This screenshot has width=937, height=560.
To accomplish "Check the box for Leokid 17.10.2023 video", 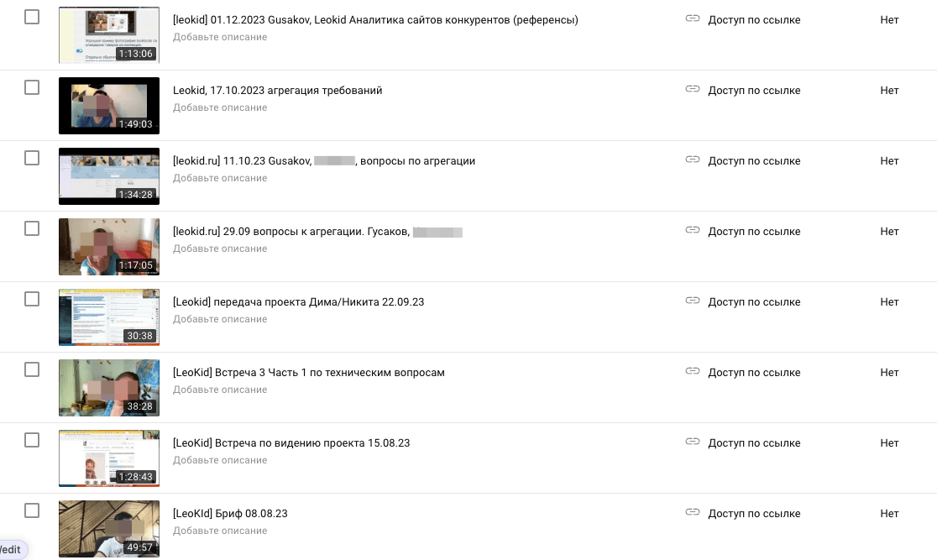I will (x=32, y=87).
